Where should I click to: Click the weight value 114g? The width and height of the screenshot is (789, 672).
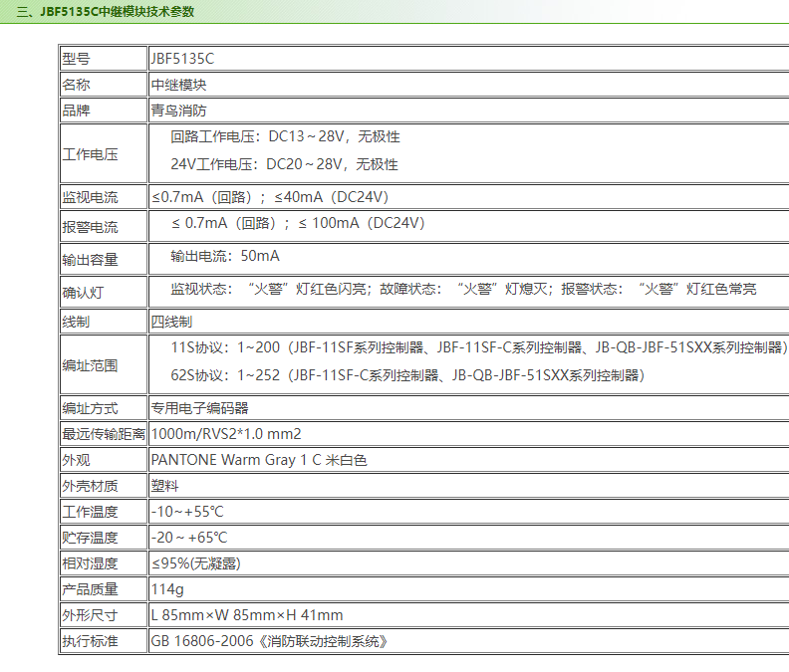[x=167, y=589]
